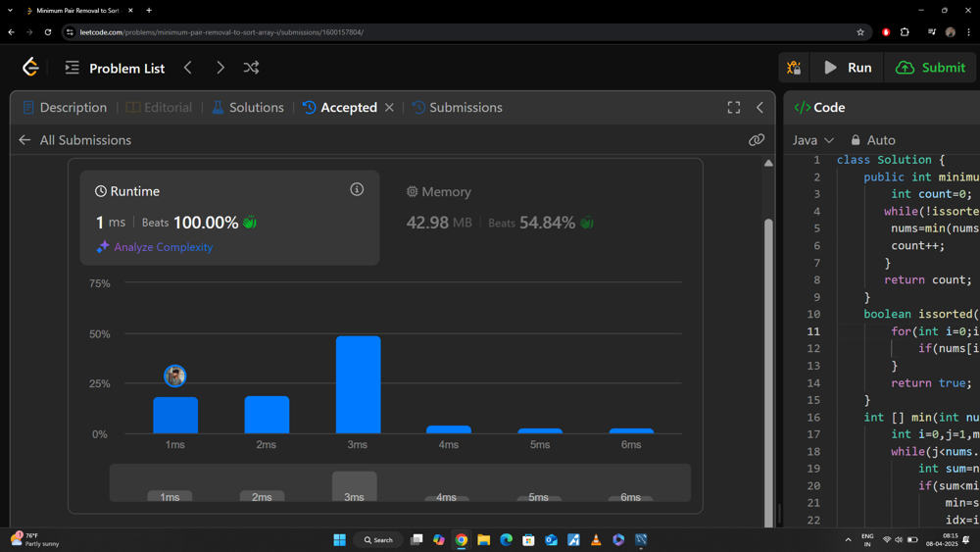Image resolution: width=980 pixels, height=552 pixels.
Task: Pick a random problem shuffle icon
Action: pos(251,68)
